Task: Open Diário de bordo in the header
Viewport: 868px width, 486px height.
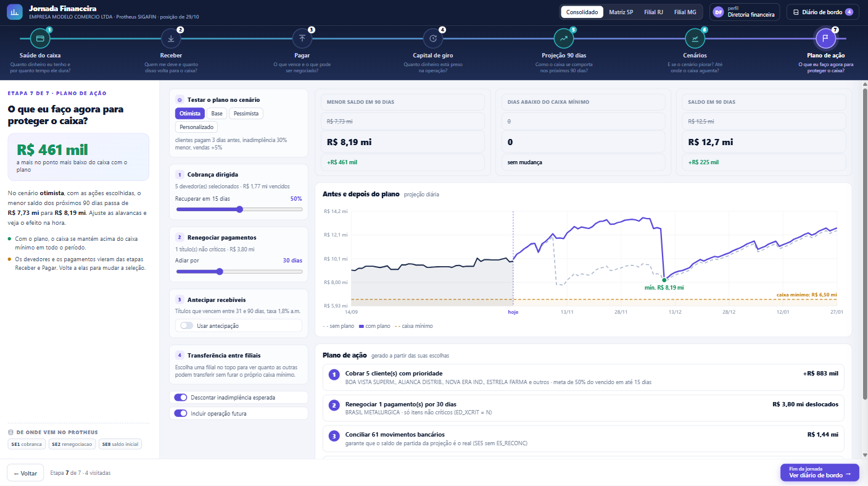Action: pyautogui.click(x=822, y=12)
